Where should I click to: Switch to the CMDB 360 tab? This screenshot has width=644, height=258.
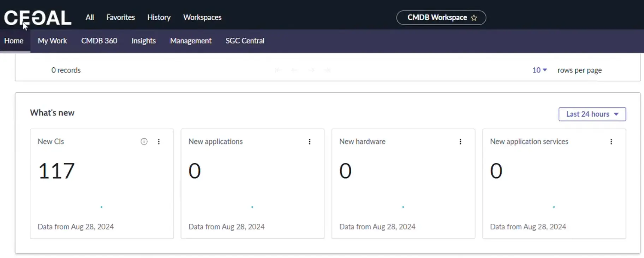point(99,41)
